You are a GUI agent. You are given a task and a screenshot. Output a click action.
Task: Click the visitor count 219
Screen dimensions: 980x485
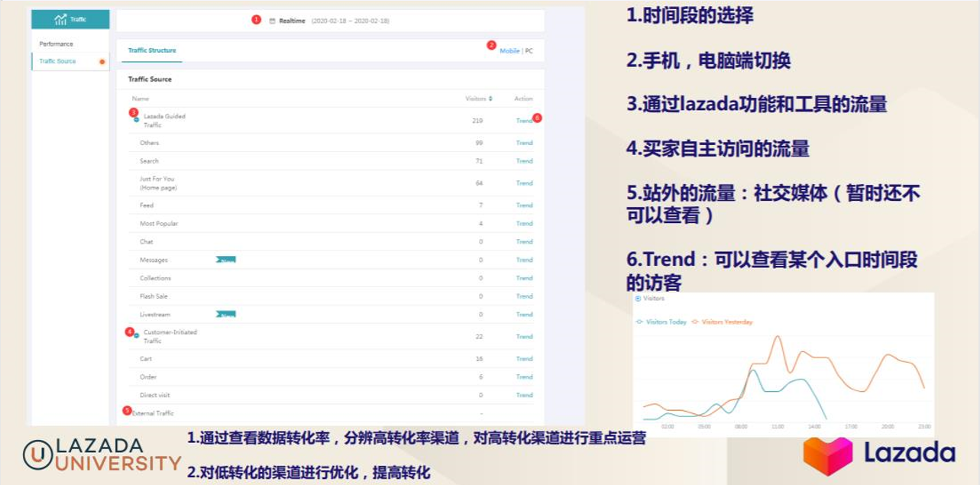[477, 121]
